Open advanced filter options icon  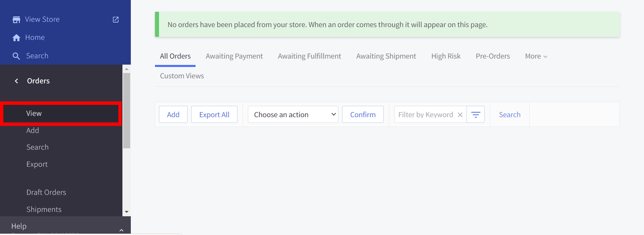pos(476,115)
